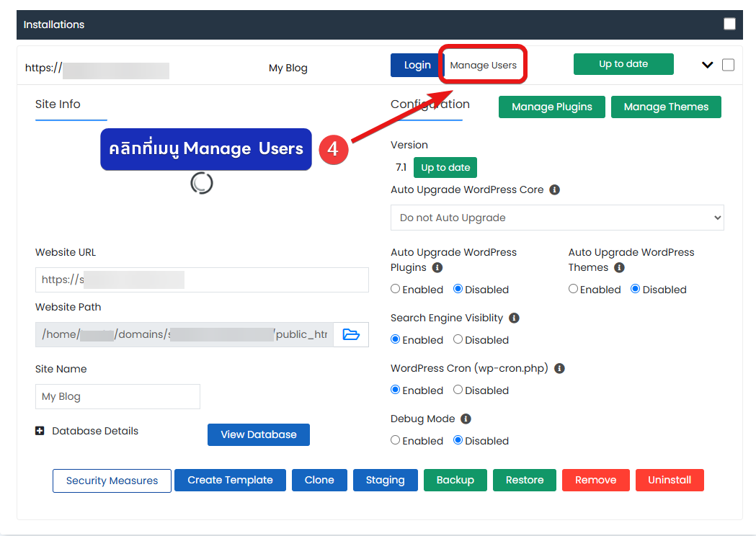Click info icon next to Auto Upgrade WordPress Themes
The image size is (756, 536).
click(620, 267)
